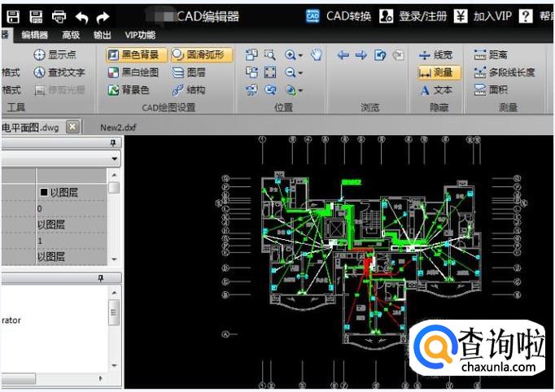This screenshot has height=392, width=555.
Task: Click horizontal scrollbar right arrow
Action: pyautogui.click(x=101, y=378)
